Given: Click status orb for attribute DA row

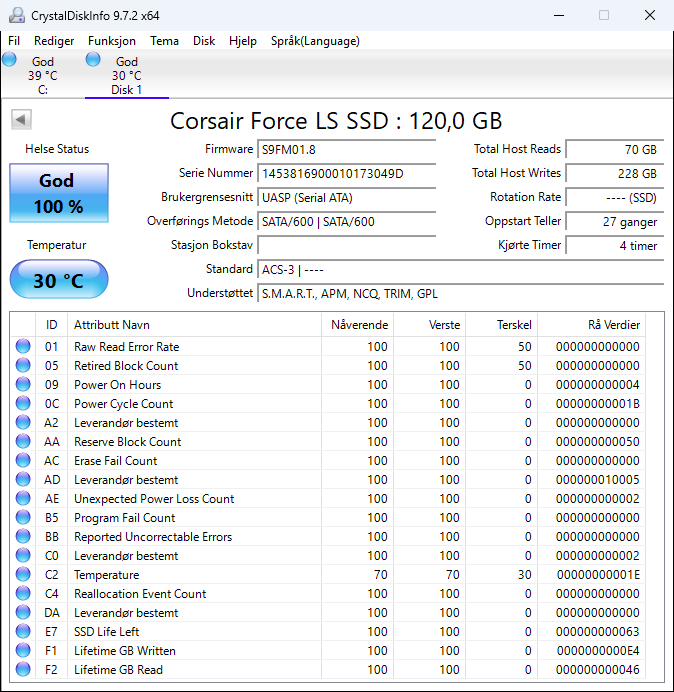Looking at the screenshot, I should click(x=23, y=612).
